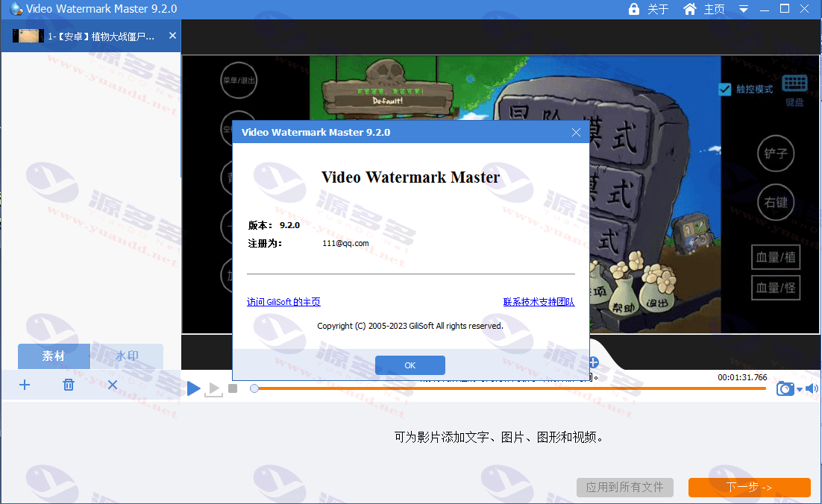Click the 血量/怪 button in preview
This screenshot has width=822, height=504.
pos(776,288)
